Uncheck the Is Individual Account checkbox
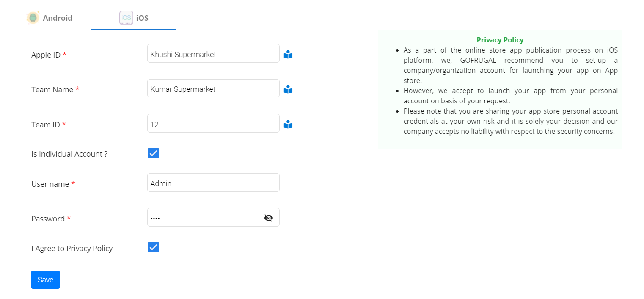 pos(153,153)
